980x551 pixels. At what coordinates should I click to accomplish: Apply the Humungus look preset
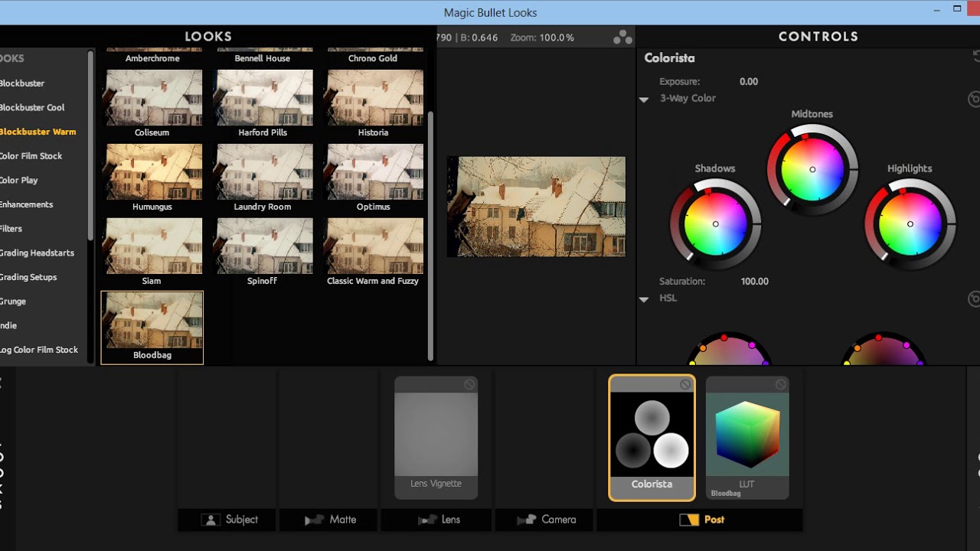tap(154, 178)
